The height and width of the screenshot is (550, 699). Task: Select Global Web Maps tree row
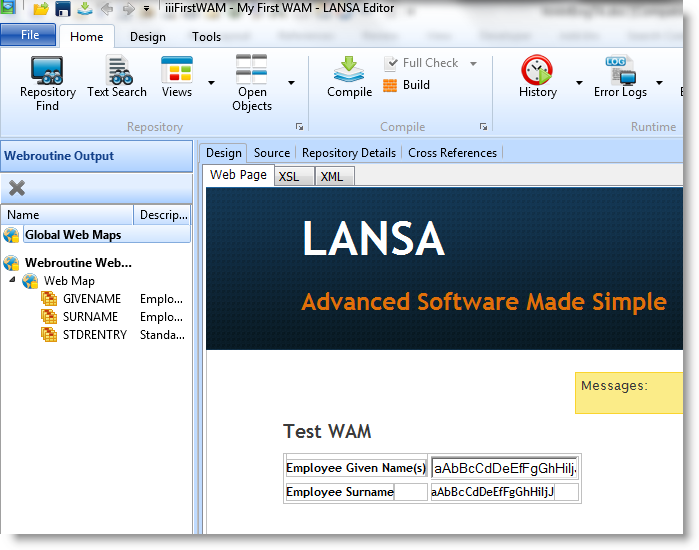[x=107, y=234]
